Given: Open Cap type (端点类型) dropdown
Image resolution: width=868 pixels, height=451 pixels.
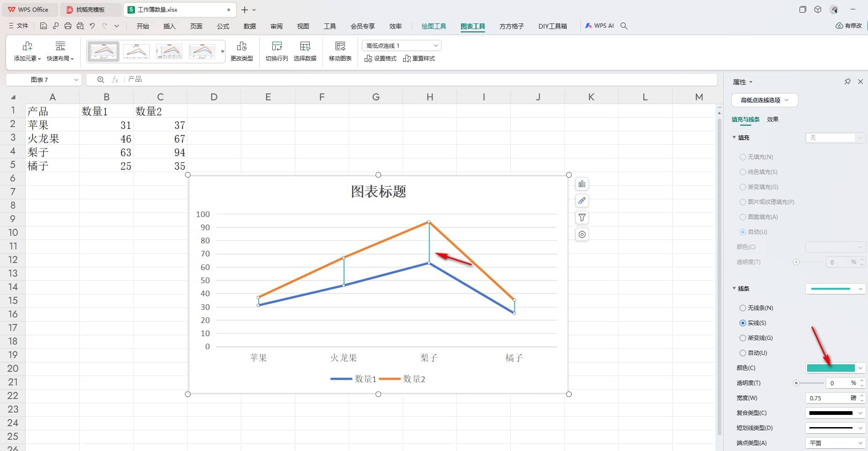Looking at the screenshot, I should coord(835,443).
